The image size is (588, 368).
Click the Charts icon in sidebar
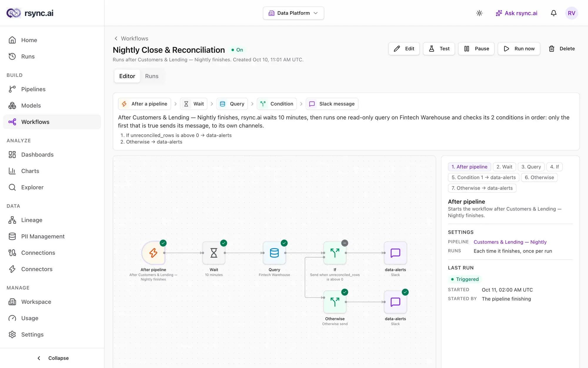coord(12,171)
